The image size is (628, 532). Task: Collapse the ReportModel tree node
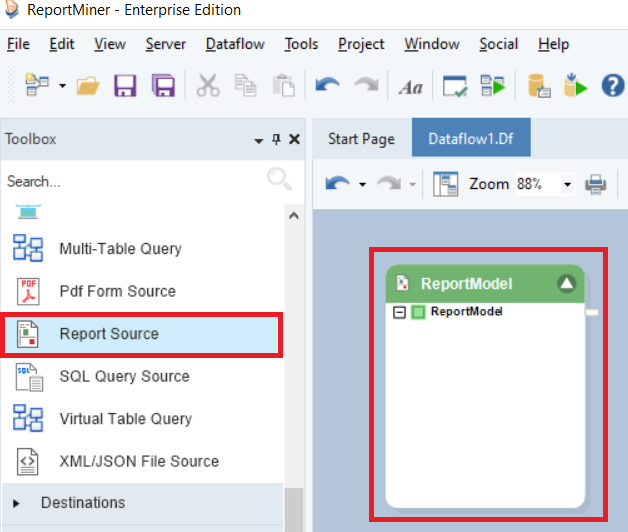(400, 312)
